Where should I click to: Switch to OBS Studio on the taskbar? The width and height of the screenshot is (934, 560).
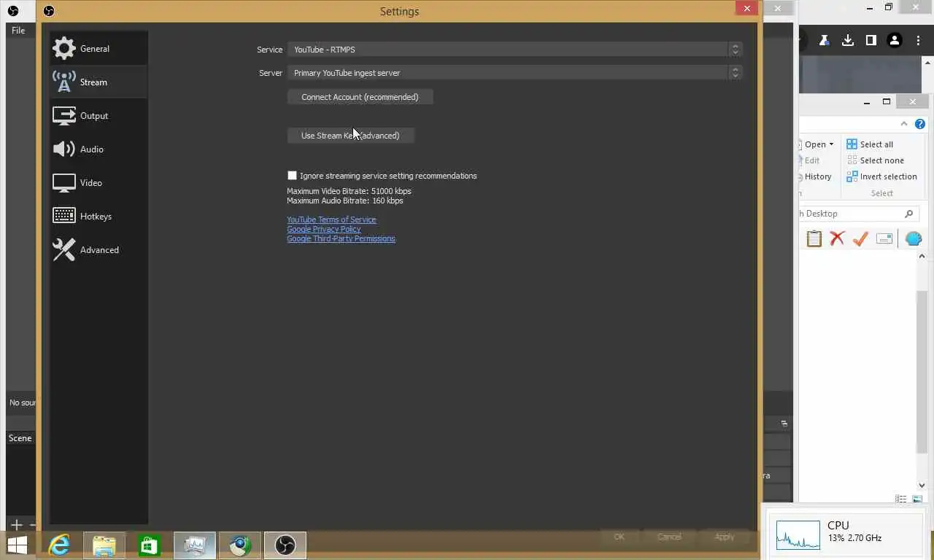(285, 545)
